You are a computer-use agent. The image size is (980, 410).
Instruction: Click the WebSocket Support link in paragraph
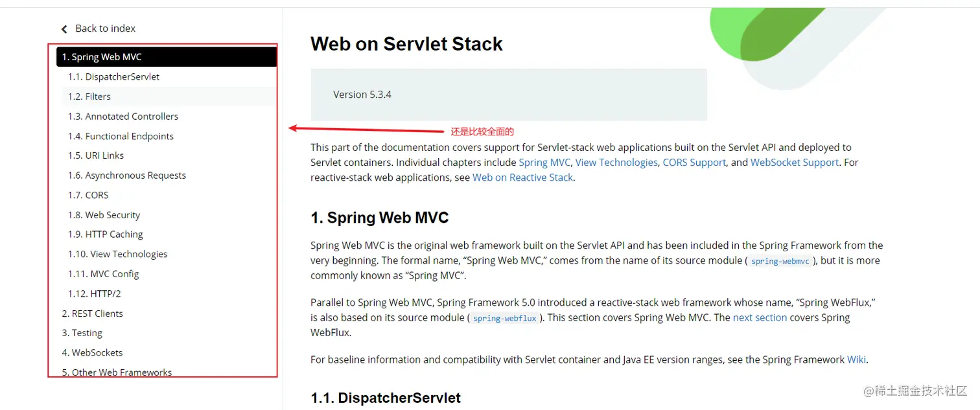coord(795,163)
